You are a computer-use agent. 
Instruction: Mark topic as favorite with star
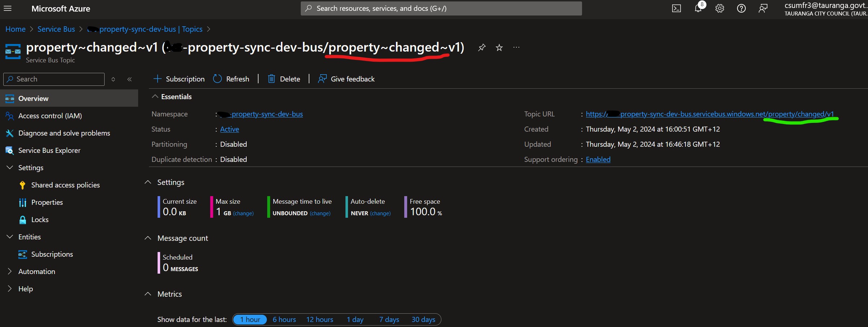point(499,48)
